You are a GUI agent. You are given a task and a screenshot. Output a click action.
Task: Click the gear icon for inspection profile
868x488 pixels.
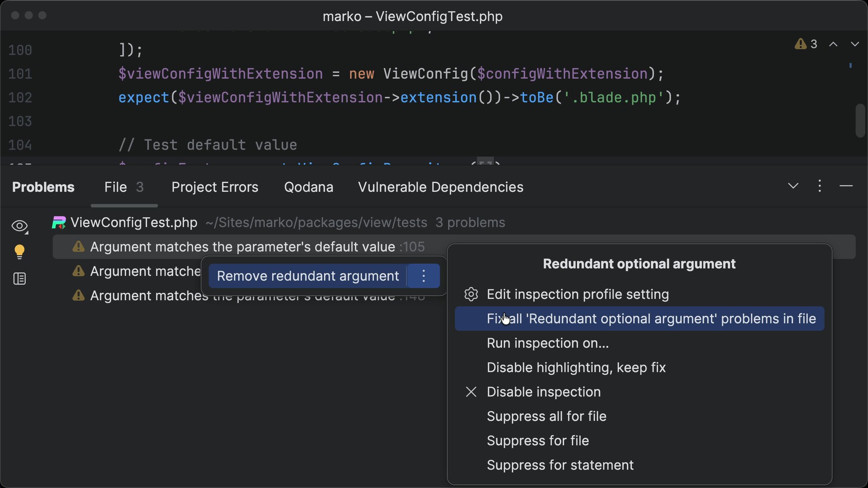point(471,294)
